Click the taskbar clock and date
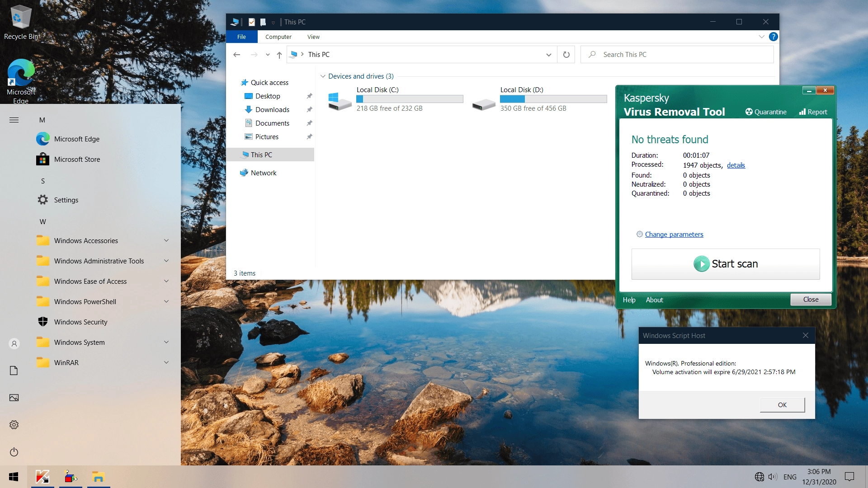 (819, 477)
